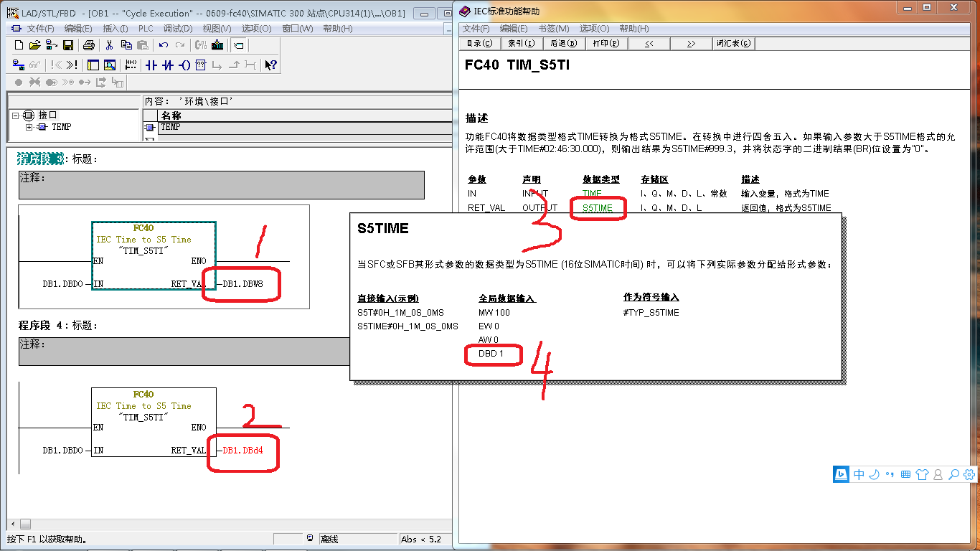Click the 名称 column header
980x551 pixels.
(x=305, y=116)
